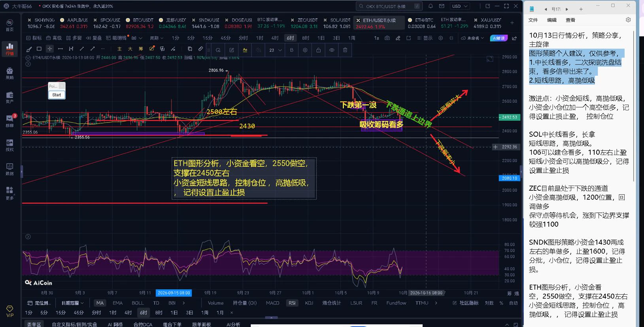Open Notepad settings gear icon
This screenshot has width=644, height=327.
coord(628,20)
